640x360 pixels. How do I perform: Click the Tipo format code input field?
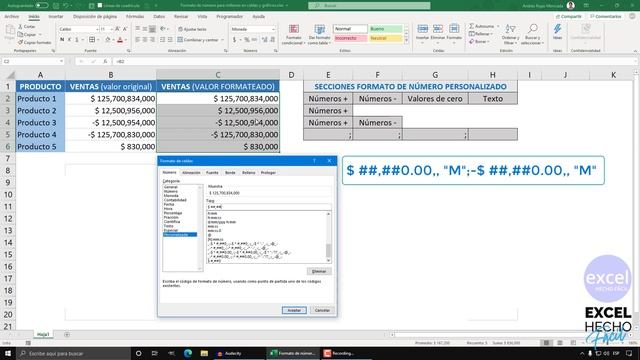[269, 207]
